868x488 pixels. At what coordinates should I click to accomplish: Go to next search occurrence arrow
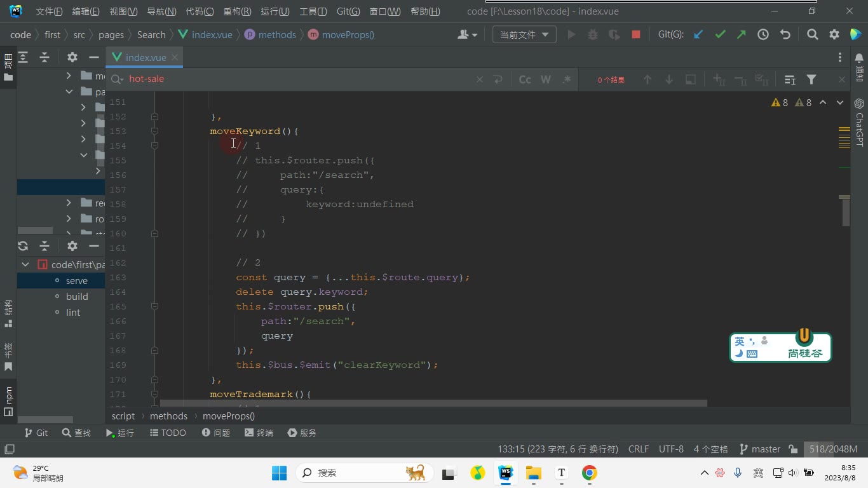[669, 79]
